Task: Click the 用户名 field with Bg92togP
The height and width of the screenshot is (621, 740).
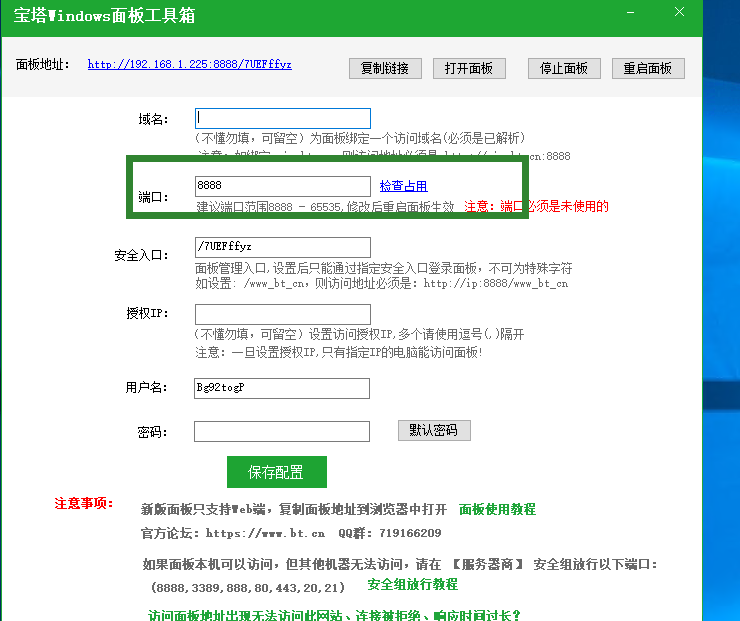Action: [x=282, y=388]
